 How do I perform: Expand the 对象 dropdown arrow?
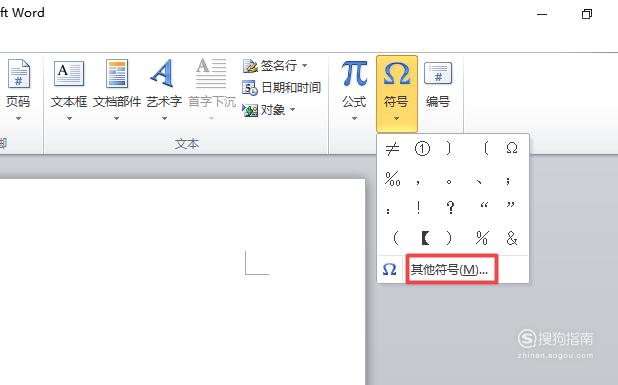[x=292, y=110]
